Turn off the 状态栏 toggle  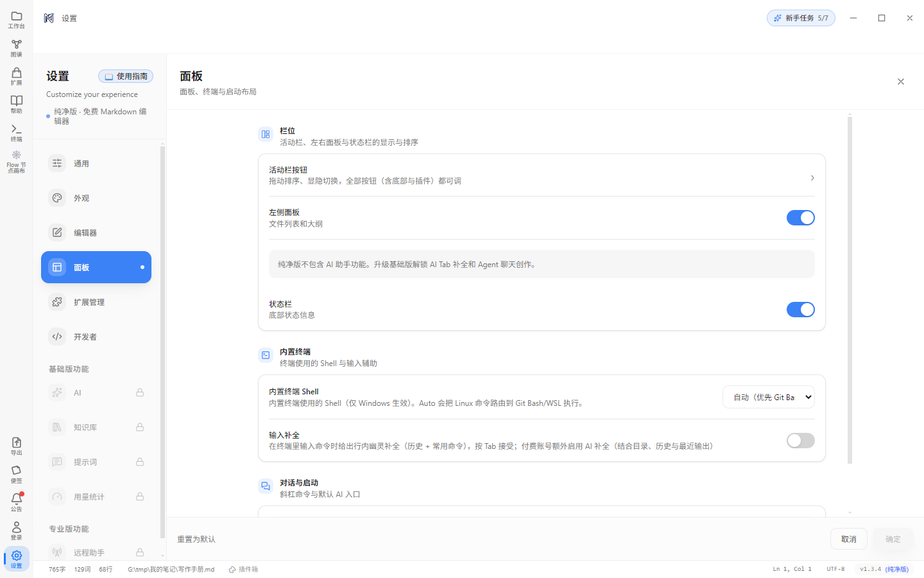pyautogui.click(x=801, y=310)
